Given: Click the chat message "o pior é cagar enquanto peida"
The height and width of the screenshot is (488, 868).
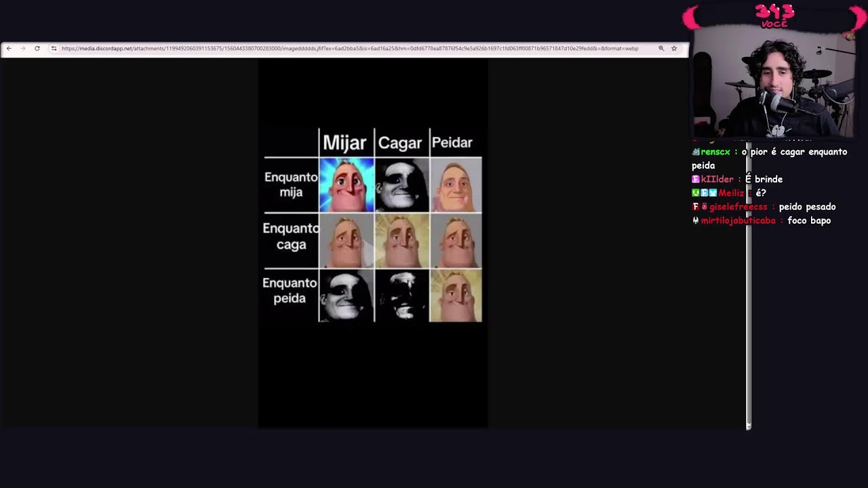Looking at the screenshot, I should (x=770, y=159).
